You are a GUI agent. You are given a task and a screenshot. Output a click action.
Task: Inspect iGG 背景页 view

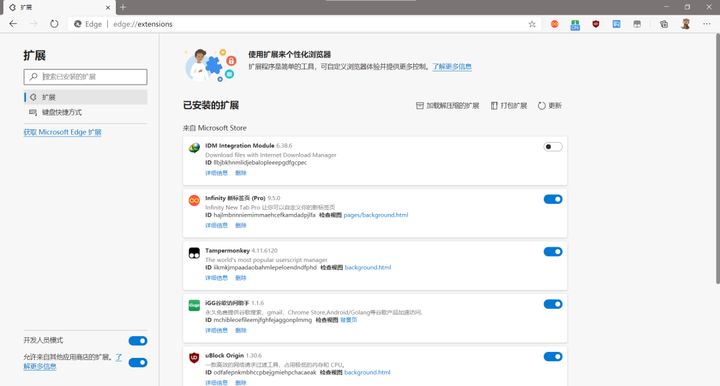coord(349,320)
